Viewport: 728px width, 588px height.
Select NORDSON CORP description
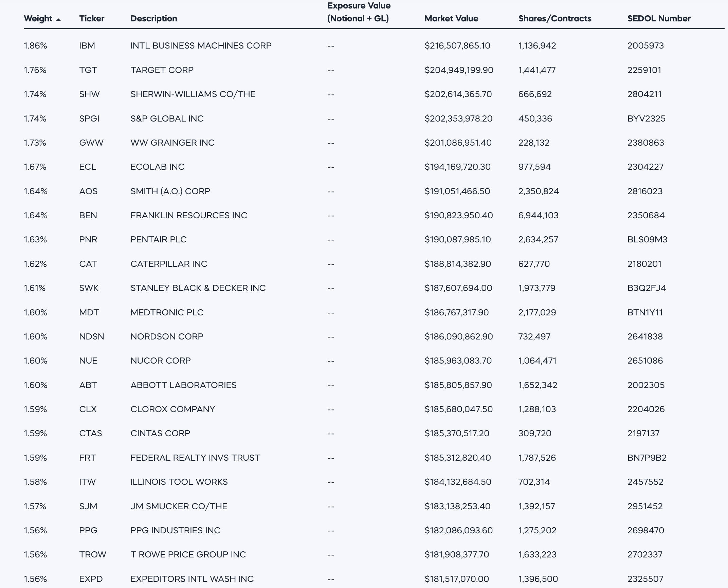(167, 336)
